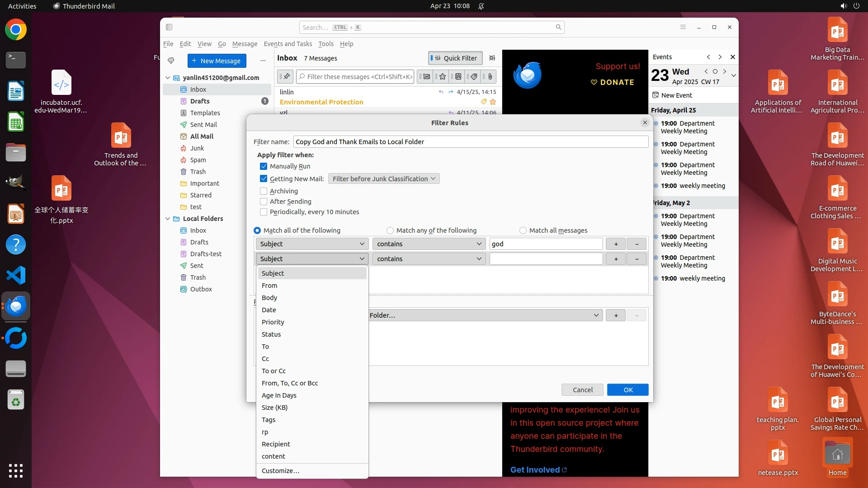The height and width of the screenshot is (488, 868).
Task: Select 'Match any of the following' radio
Action: tap(390, 230)
